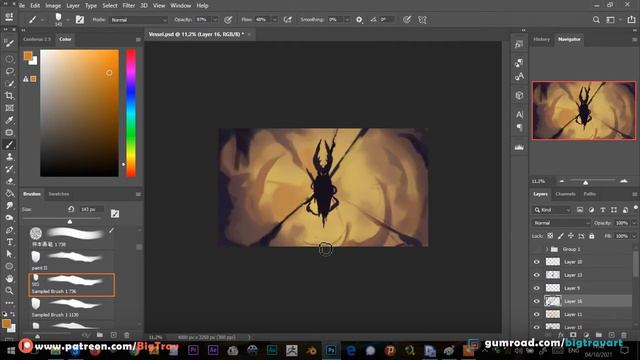
Task: Click the Share icon at top right
Action: pyautogui.click(x=631, y=20)
